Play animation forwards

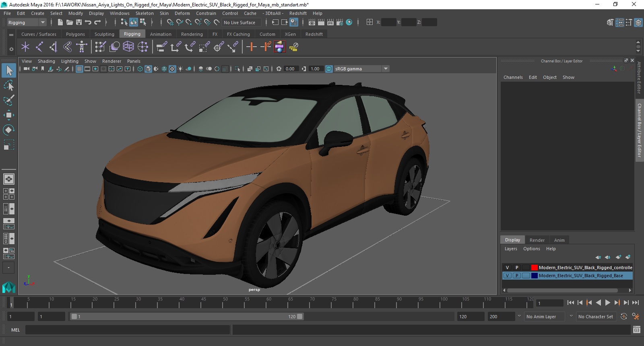(x=608, y=303)
